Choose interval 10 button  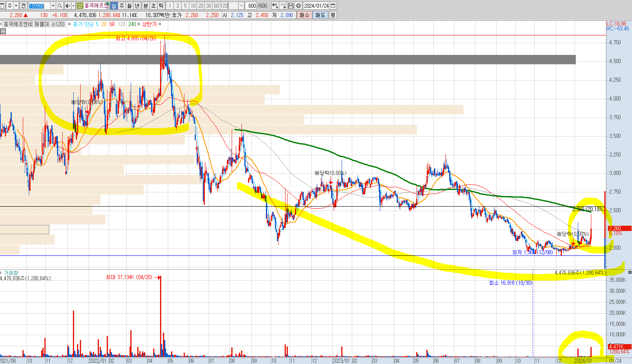193,6
